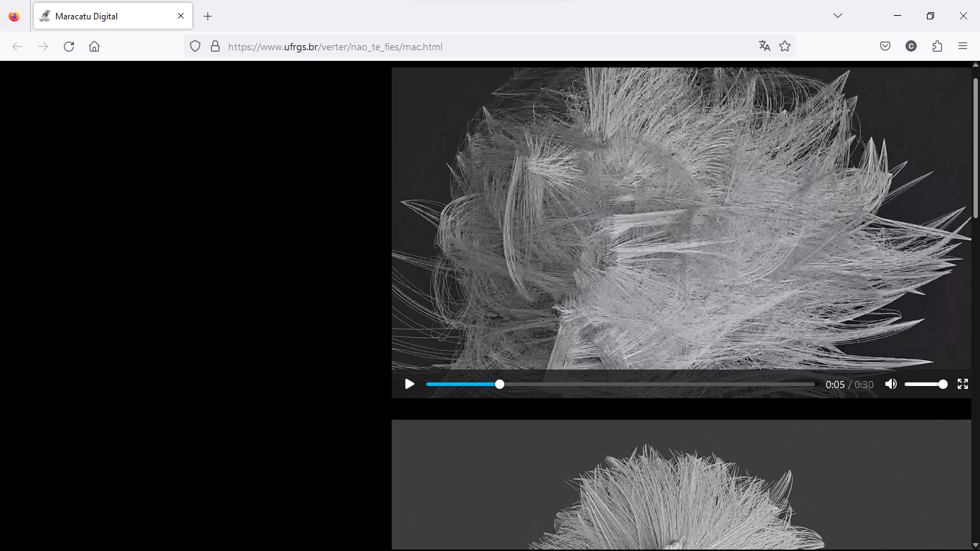Open tracking protection shield info
The height and width of the screenshot is (551, 980).
point(195,47)
